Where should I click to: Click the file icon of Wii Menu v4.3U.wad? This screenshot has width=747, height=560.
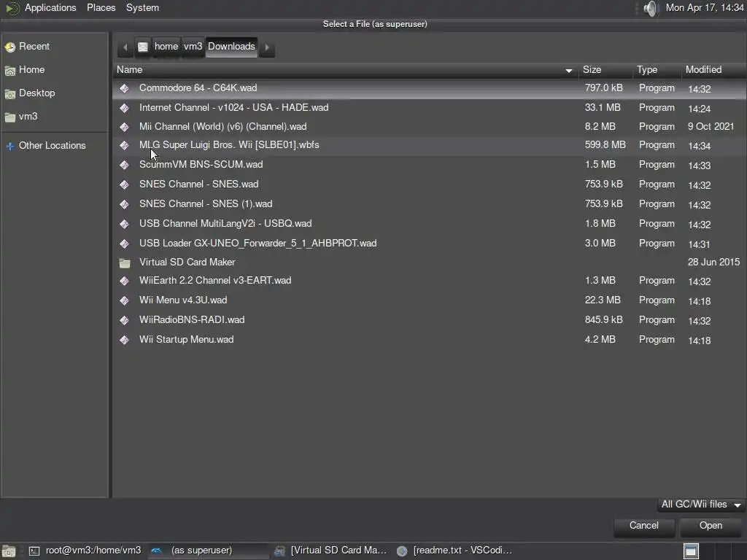124,300
